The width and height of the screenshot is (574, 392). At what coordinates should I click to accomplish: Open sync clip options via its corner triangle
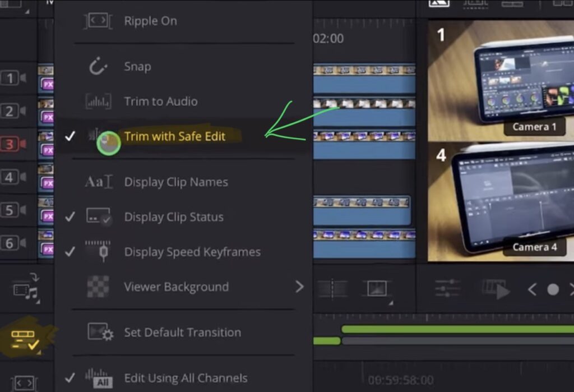coord(38,301)
